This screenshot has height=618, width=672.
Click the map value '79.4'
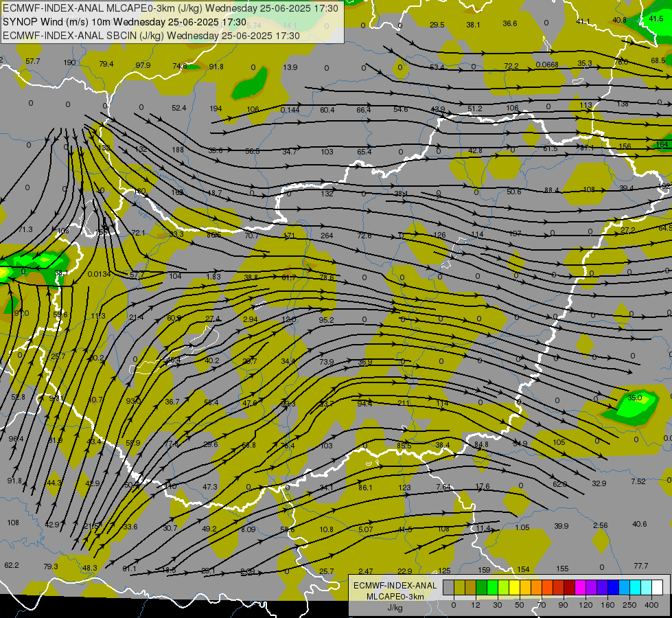coord(106,64)
